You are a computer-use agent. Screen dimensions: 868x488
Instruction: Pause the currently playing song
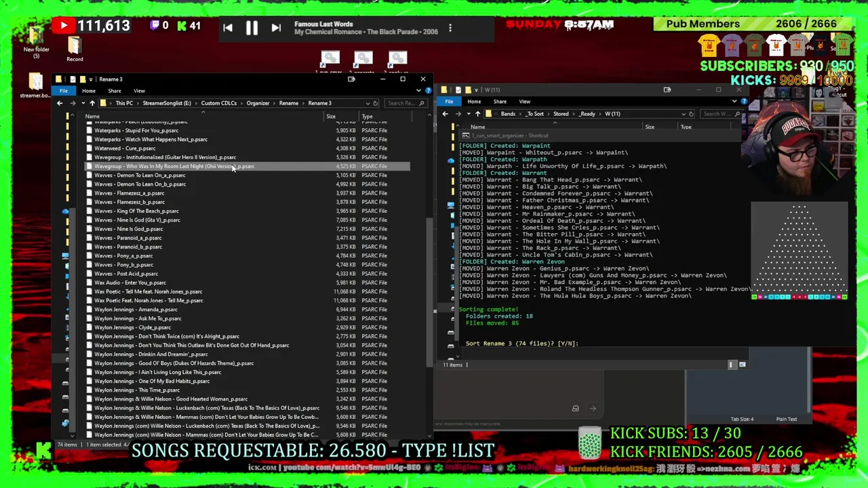point(252,28)
